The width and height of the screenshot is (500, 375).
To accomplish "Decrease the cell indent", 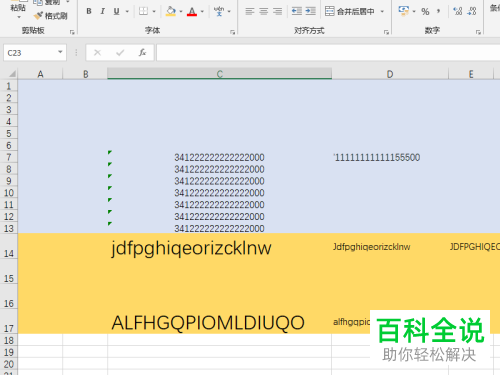I will tap(296, 11).
